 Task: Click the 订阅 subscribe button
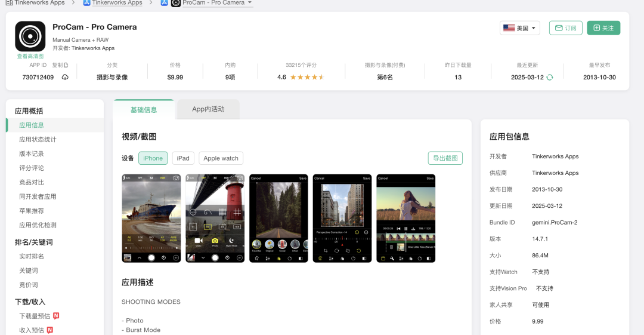click(565, 28)
